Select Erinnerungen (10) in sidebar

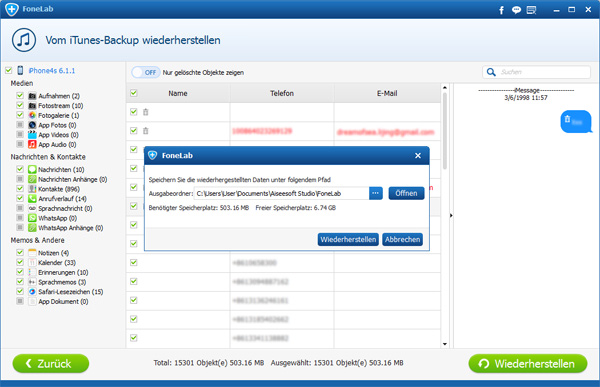click(63, 273)
